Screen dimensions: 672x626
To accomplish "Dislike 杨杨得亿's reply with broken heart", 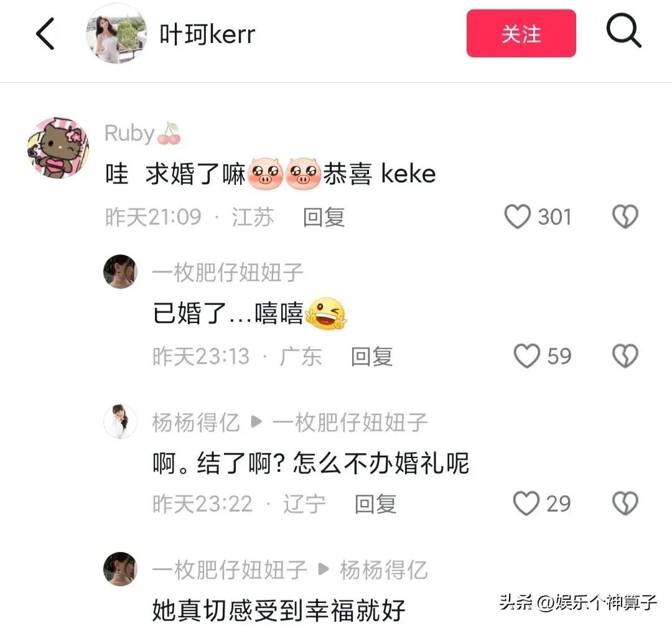I will pyautogui.click(x=625, y=503).
